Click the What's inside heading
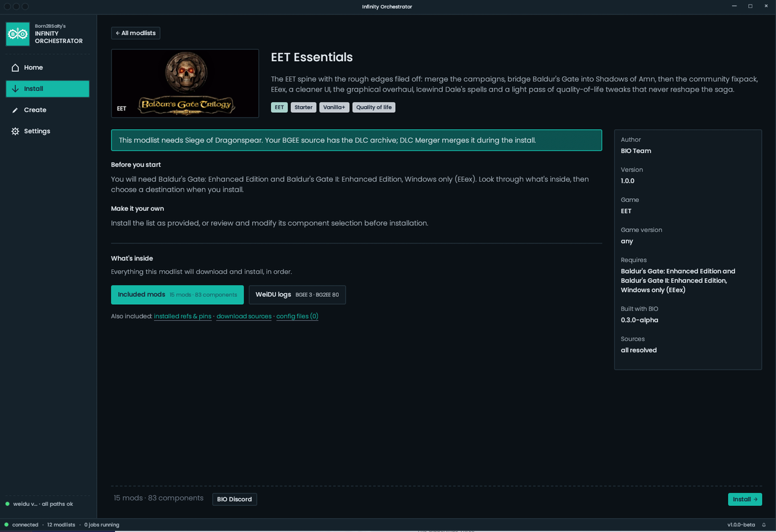776x532 pixels. point(132,258)
